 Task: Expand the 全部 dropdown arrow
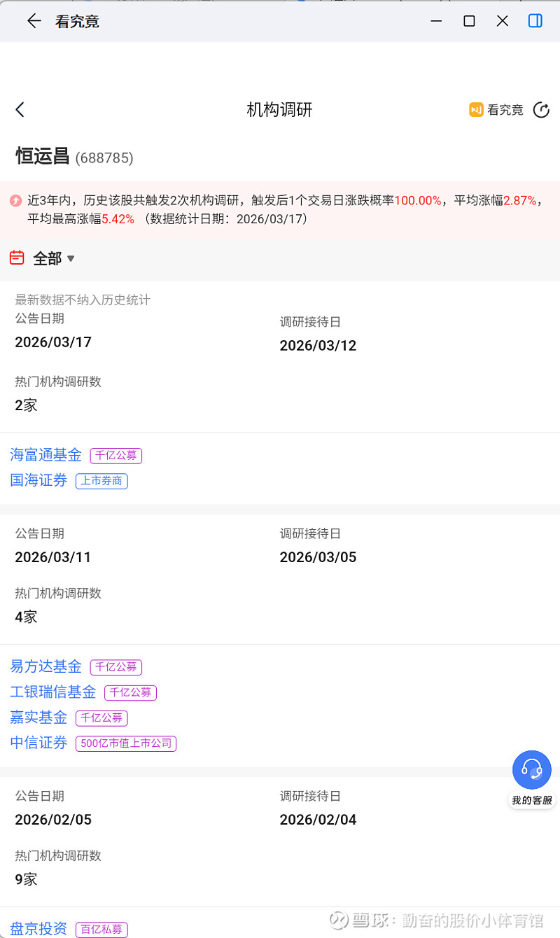(x=71, y=259)
